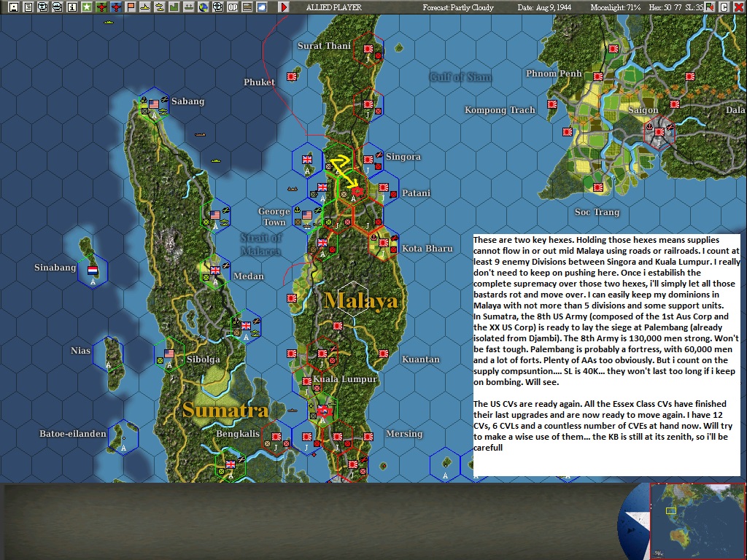The width and height of the screenshot is (747, 560).
Task: Click the ships-in-port toolbar icon
Action: [x=189, y=7]
